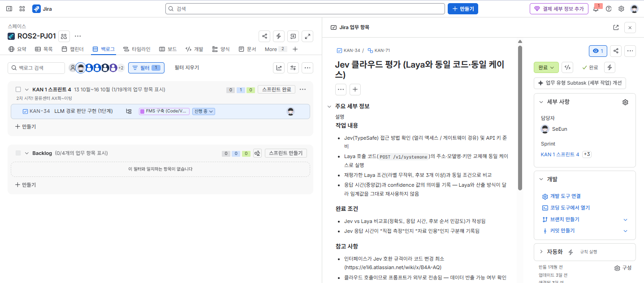Click the work item panel scrollbar
644x283 pixels.
click(520, 118)
